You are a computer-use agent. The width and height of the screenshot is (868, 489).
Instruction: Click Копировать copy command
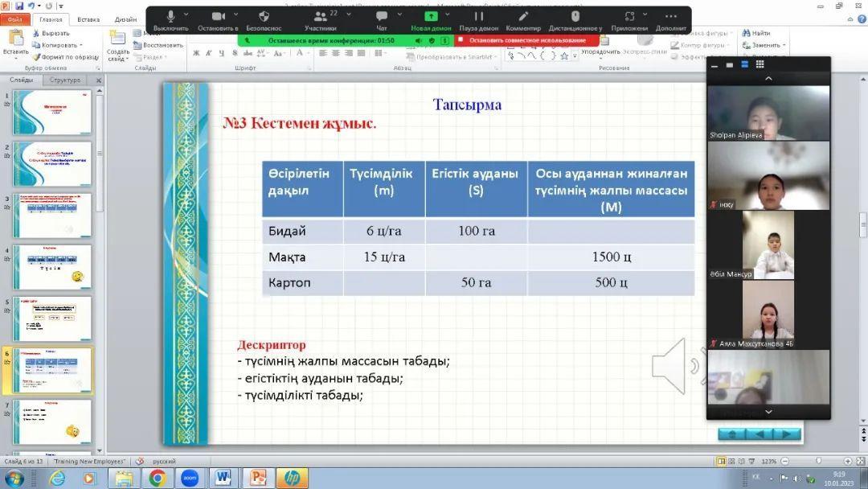coord(57,45)
